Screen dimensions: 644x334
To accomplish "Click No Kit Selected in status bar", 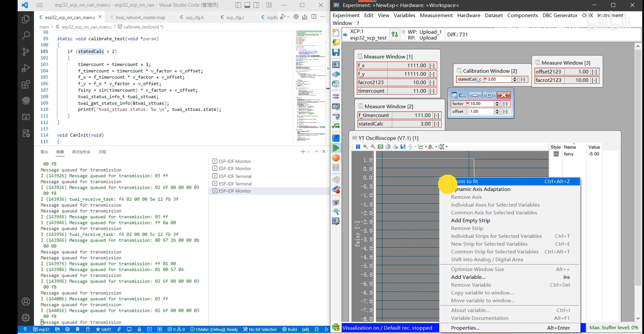I will tap(260, 329).
